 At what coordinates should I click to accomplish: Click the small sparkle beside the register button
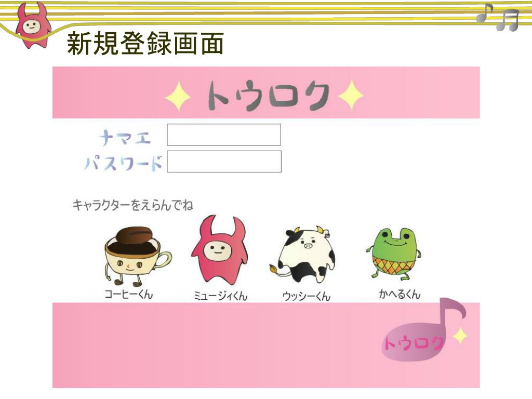click(460, 336)
